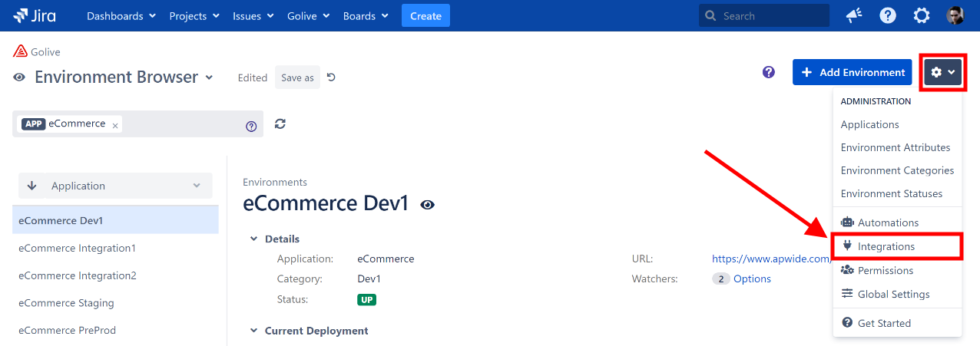Open Jira administration gear in top bar
The height and width of the screenshot is (346, 980).
pyautogui.click(x=922, y=15)
